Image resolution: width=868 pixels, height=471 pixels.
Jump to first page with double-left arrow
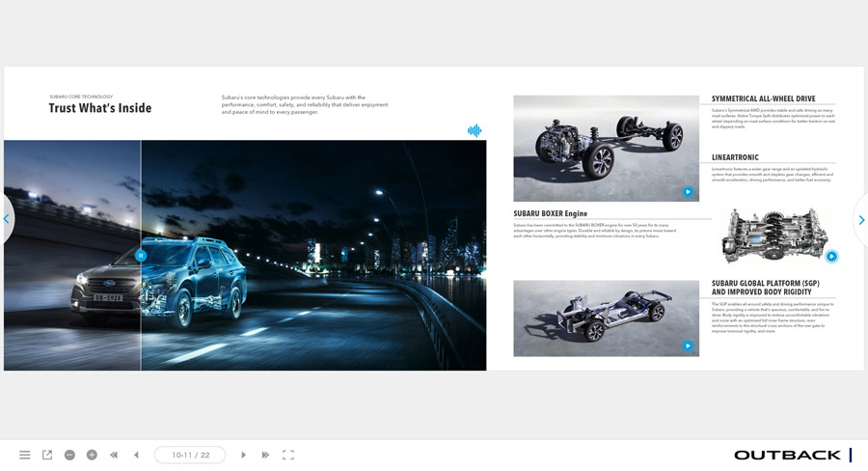[x=114, y=455]
